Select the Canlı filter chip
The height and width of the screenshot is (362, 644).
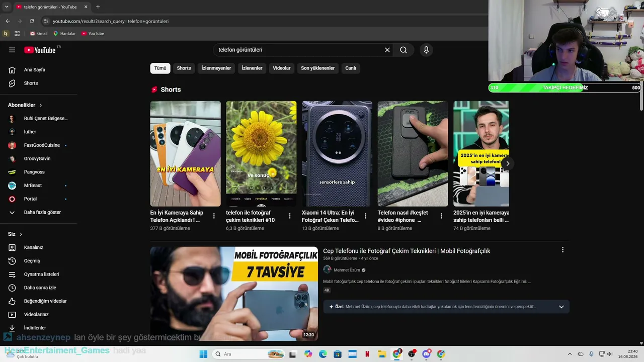pyautogui.click(x=351, y=68)
